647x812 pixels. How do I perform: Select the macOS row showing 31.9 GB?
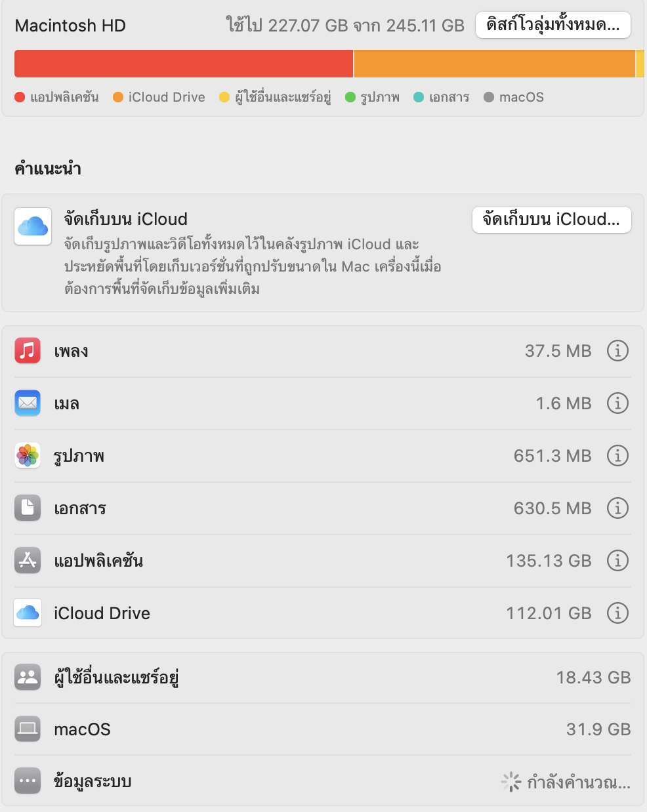(323, 729)
